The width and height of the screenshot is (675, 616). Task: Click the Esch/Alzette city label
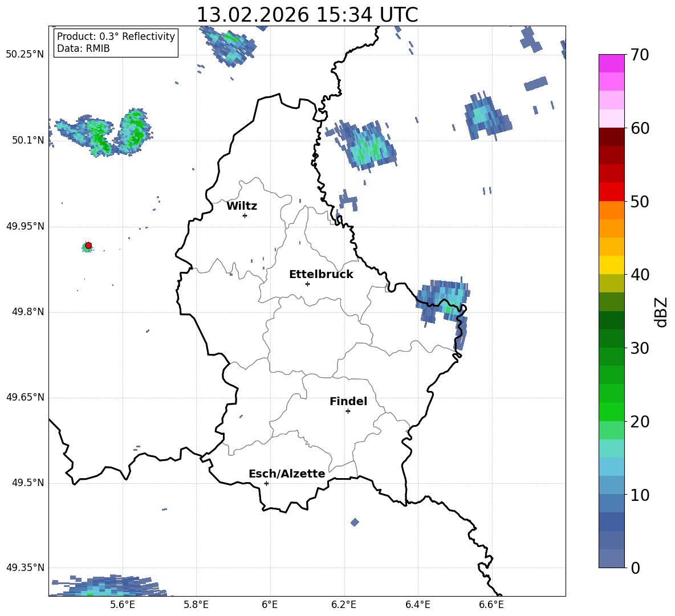[x=287, y=474]
